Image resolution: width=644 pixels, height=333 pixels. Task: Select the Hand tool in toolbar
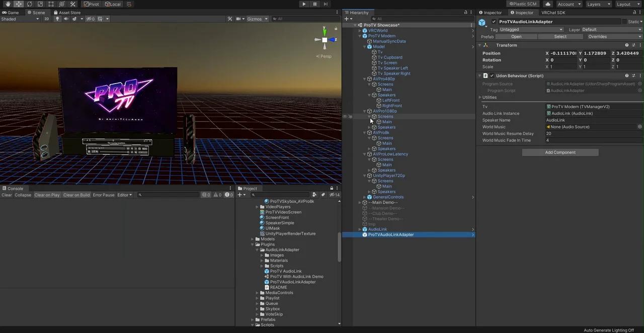8,4
